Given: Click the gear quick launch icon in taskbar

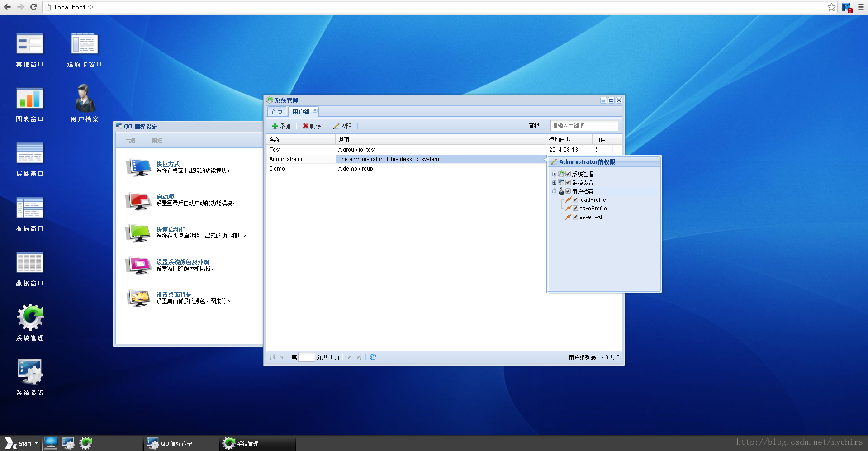Looking at the screenshot, I should pos(85,443).
